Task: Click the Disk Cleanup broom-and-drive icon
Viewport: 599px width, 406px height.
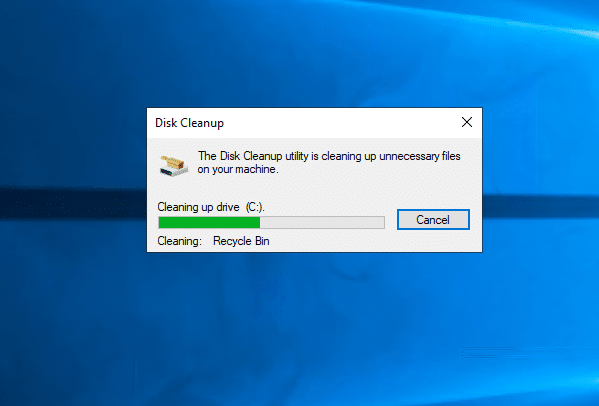Action: 174,166
